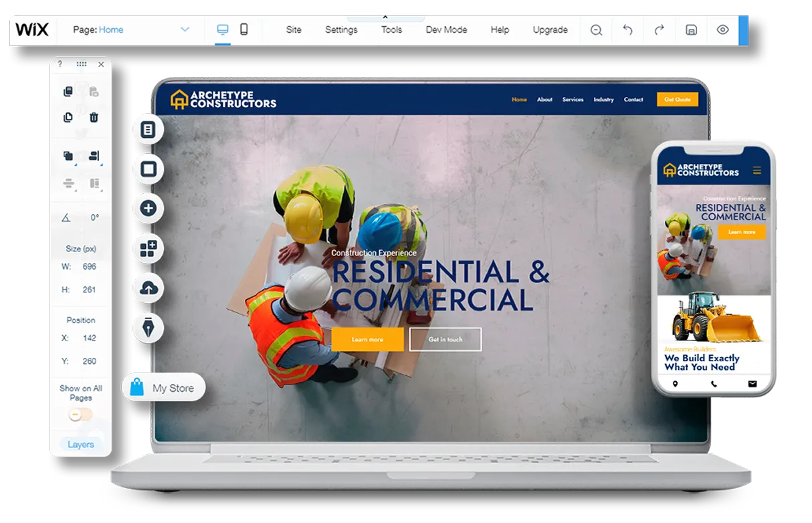Click the width field showing 696
The image size is (812, 523).
(90, 266)
